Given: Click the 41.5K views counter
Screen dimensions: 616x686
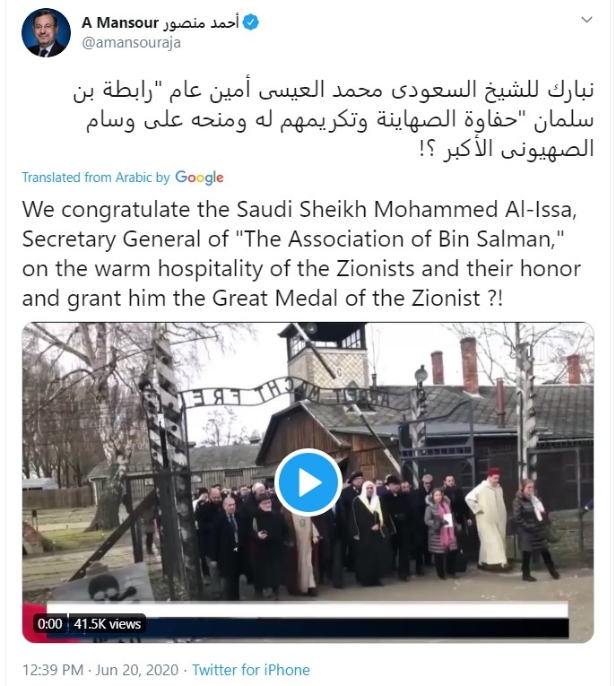Looking at the screenshot, I should tap(108, 624).
